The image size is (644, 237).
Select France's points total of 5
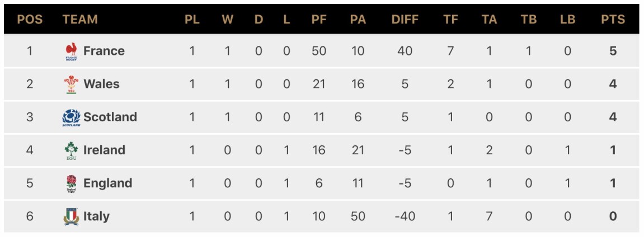[x=613, y=51]
